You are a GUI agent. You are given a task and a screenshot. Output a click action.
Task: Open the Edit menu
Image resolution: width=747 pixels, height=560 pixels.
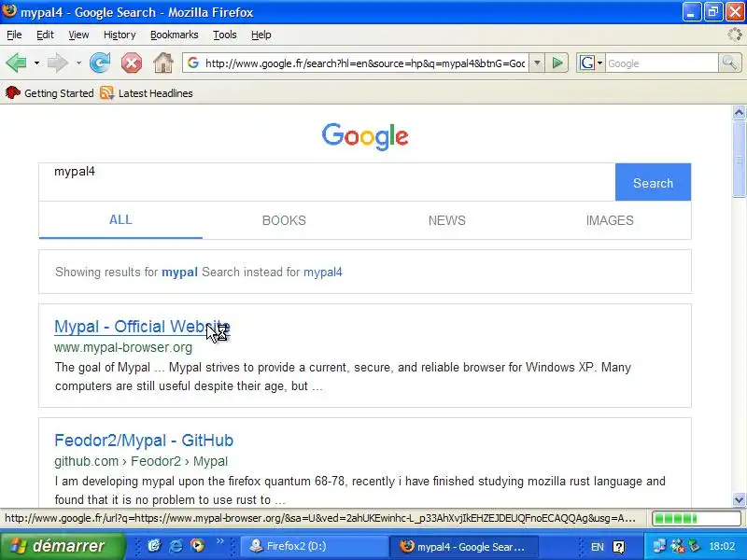(45, 35)
